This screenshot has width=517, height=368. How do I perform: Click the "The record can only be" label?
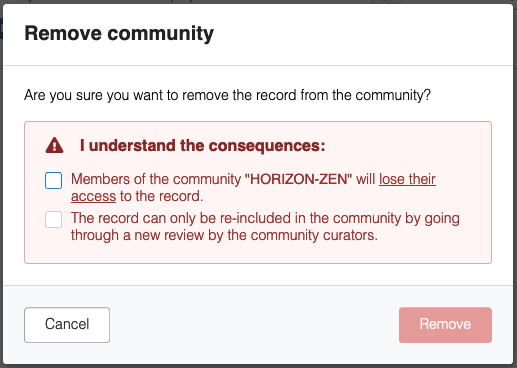pyautogui.click(x=133, y=218)
